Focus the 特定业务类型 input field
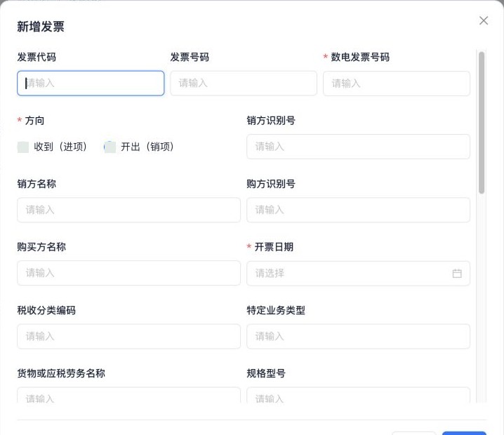This screenshot has height=435, width=504. (358, 336)
